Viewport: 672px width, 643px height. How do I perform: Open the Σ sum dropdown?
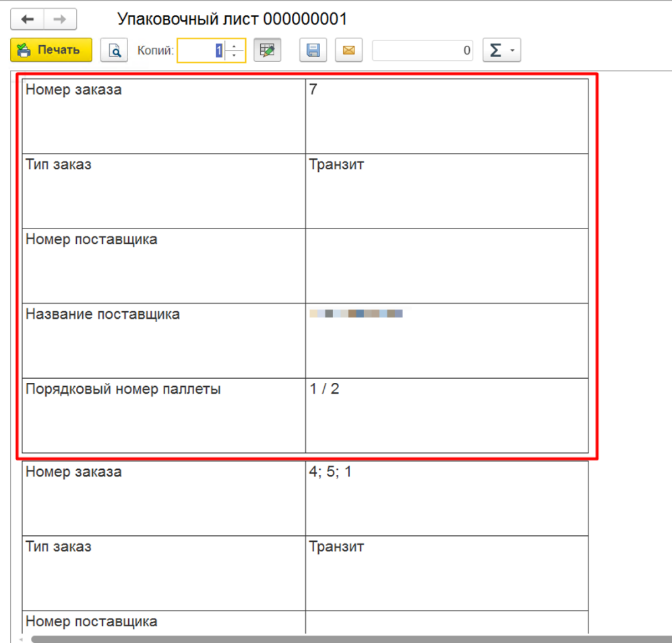[x=501, y=50]
